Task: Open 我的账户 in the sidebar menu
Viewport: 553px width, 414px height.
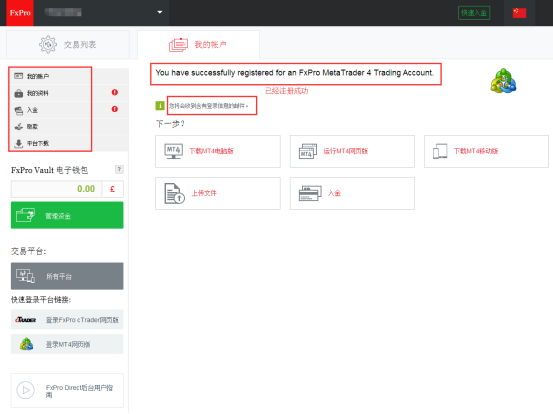Action: 50,76
